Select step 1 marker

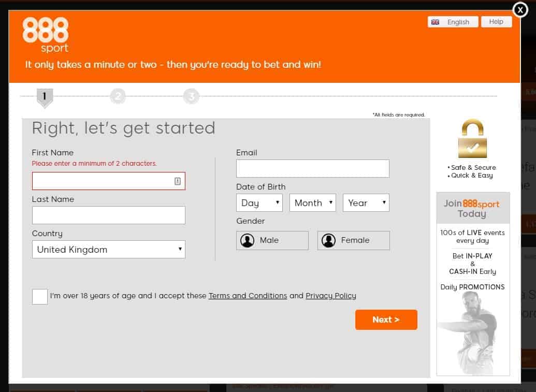(45, 98)
